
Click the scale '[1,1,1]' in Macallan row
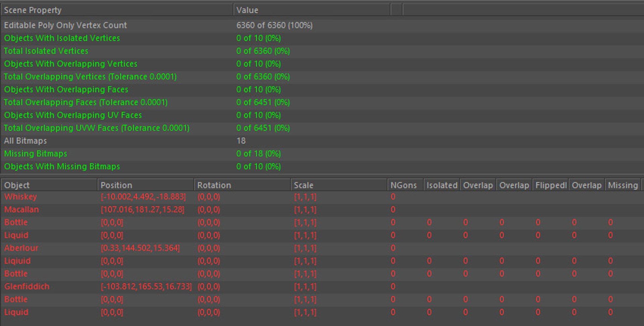(x=305, y=210)
